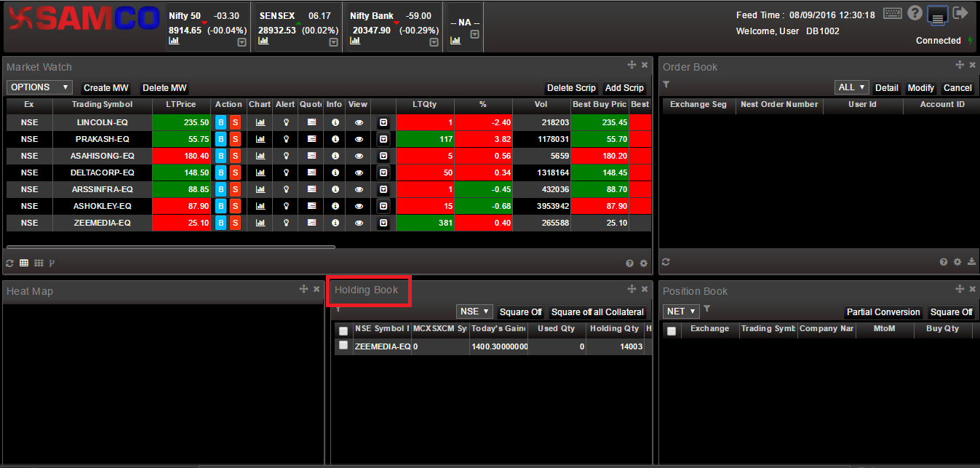
Task: Expand the SENSEX index dropdown arrow
Action: [334, 42]
